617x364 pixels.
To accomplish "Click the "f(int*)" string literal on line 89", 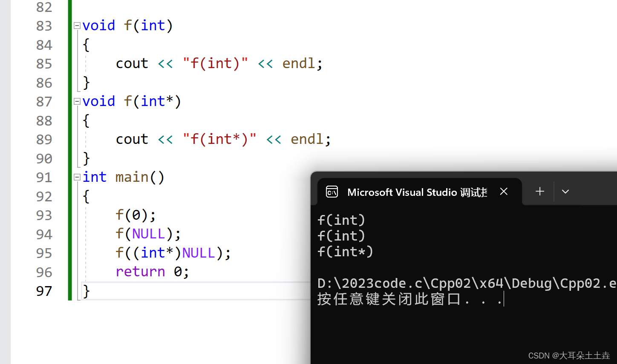I will click(220, 139).
